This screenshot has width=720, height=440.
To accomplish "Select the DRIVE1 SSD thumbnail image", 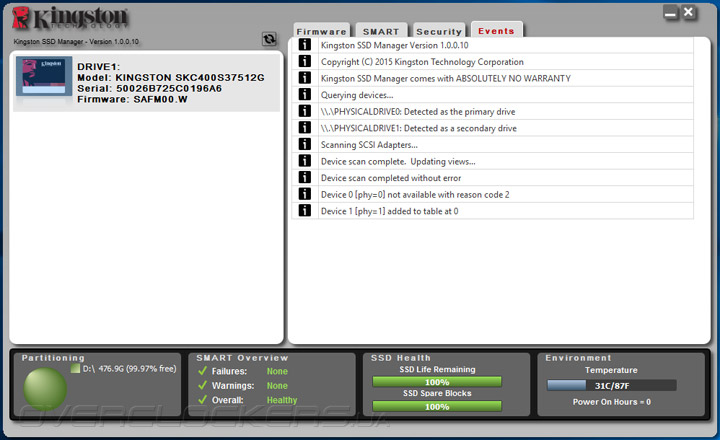I will 44,76.
